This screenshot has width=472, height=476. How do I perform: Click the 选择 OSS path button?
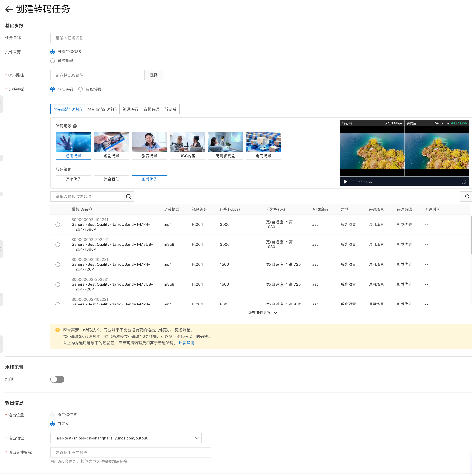(153, 75)
